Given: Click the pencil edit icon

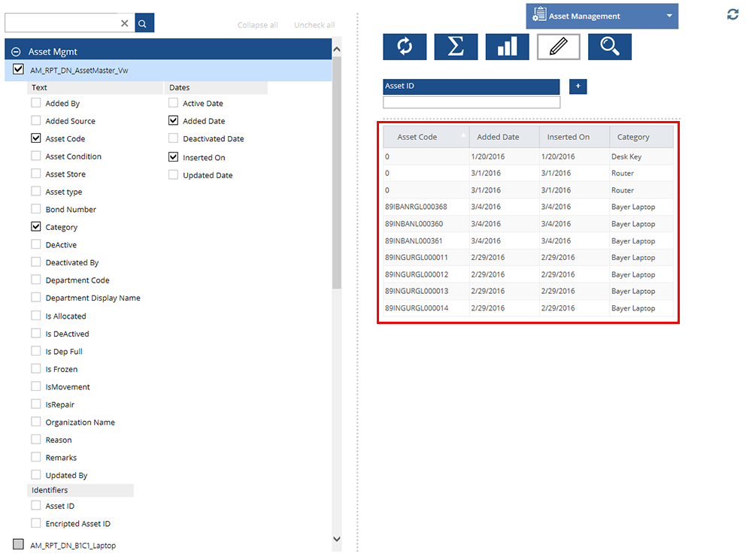Looking at the screenshot, I should click(x=558, y=47).
